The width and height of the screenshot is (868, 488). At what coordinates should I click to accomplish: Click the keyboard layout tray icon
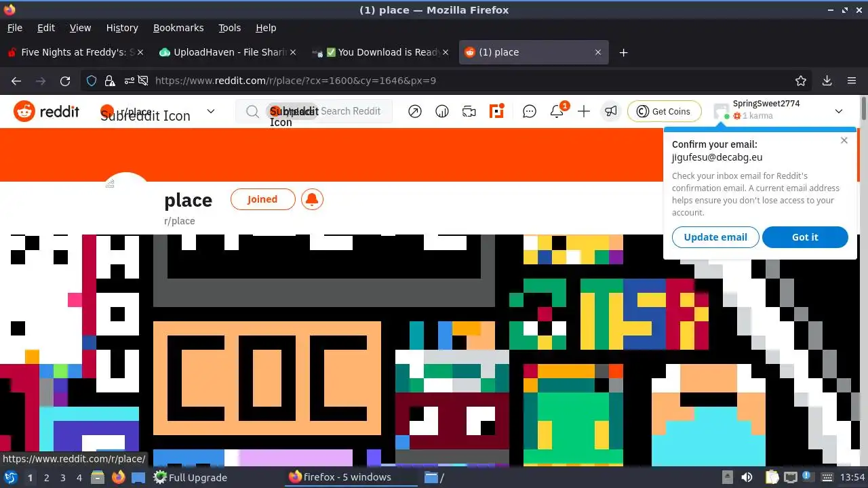[x=826, y=477]
